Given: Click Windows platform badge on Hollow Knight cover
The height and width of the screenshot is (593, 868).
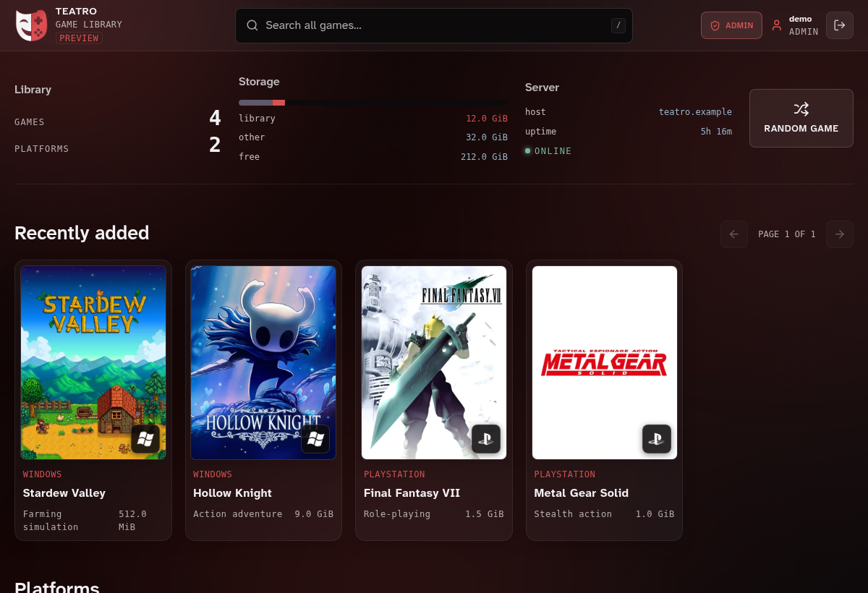Looking at the screenshot, I should (x=315, y=439).
